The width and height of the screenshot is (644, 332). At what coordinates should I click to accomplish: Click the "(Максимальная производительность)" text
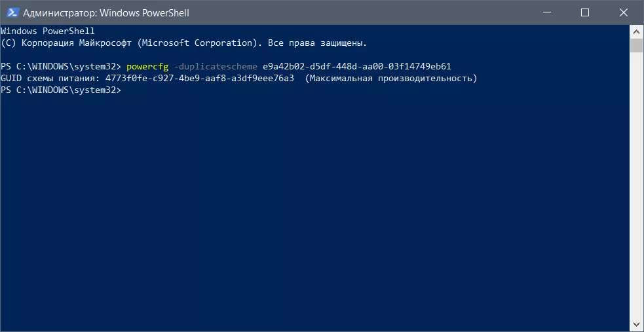(x=391, y=79)
